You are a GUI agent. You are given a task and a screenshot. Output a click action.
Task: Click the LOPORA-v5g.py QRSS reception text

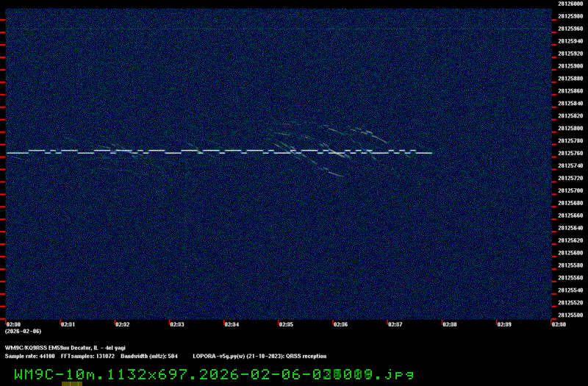[x=259, y=356]
